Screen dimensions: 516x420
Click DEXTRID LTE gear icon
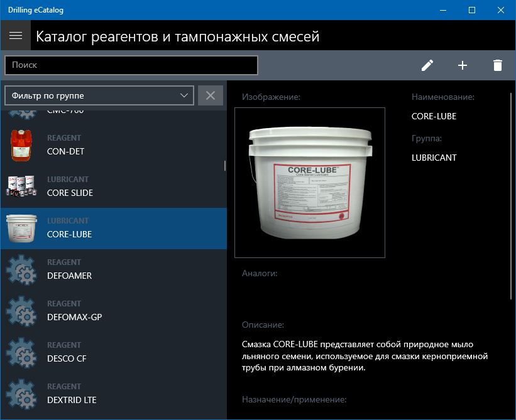point(21,394)
